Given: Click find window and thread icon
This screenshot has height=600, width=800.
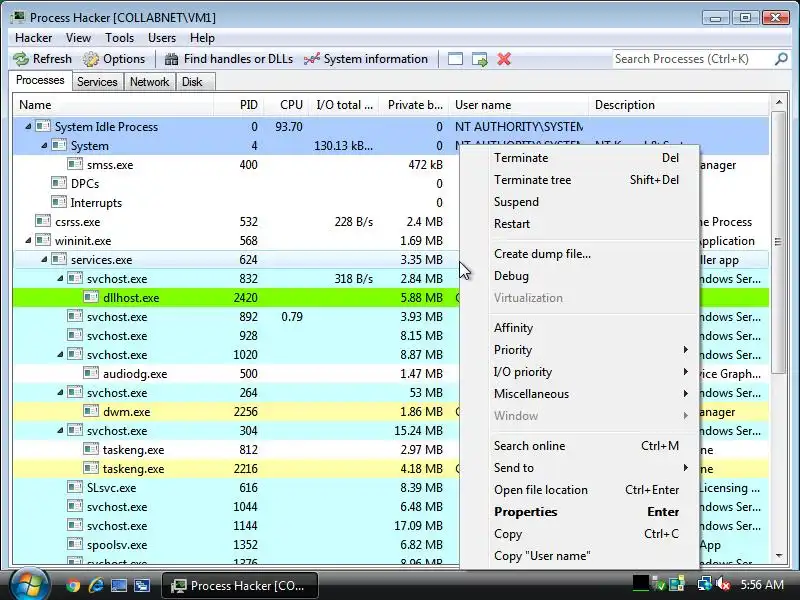Looking at the screenshot, I should pos(480,59).
